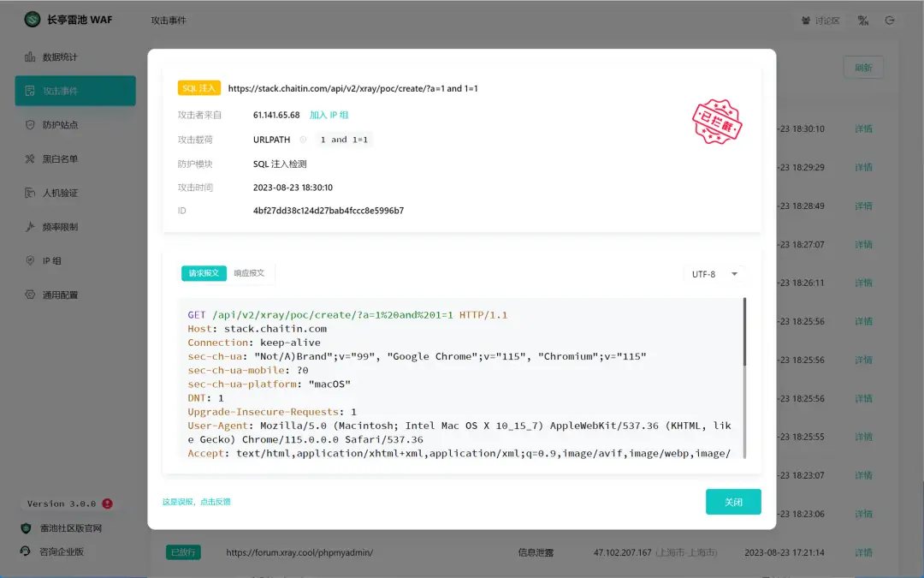Click the info icon next to URLPATH
Viewport: 924px width, 578px height.
tap(302, 140)
